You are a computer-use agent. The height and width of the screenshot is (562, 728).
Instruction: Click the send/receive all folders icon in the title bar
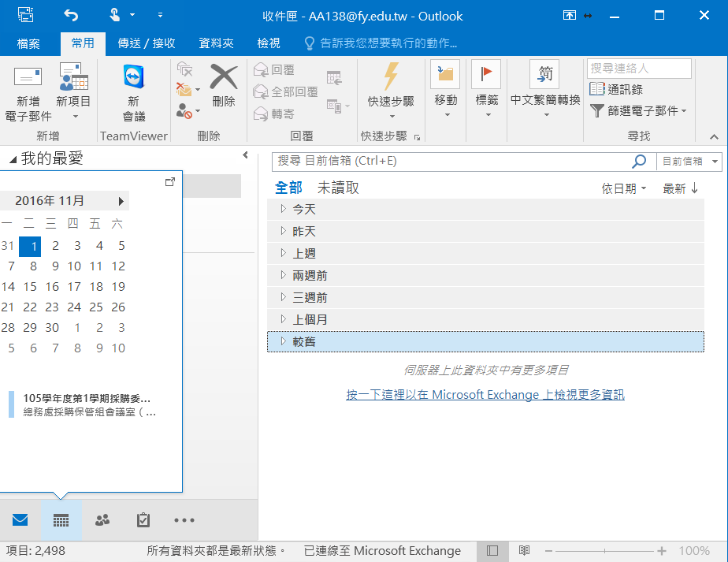(x=26, y=15)
